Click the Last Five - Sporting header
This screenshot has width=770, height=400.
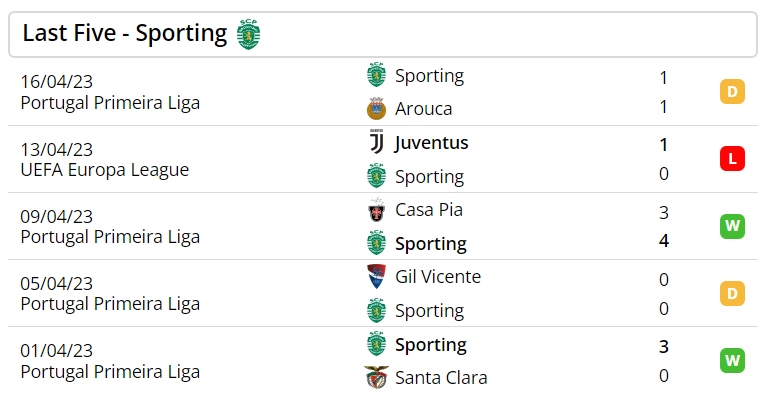(x=383, y=35)
